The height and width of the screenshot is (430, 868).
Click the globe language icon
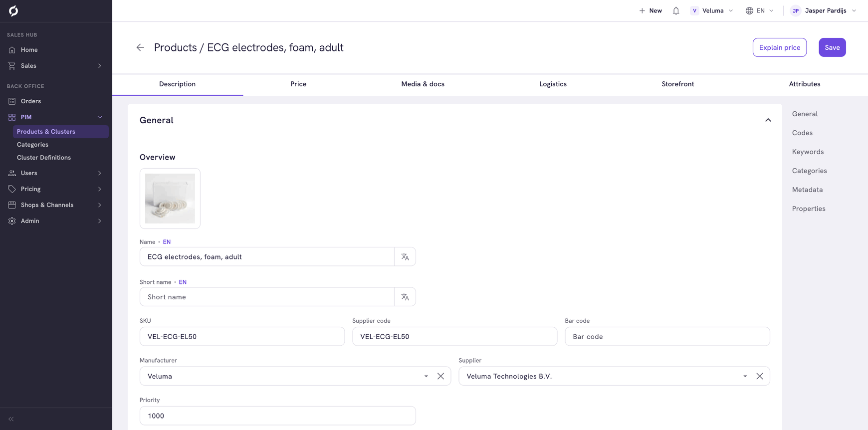tap(749, 10)
